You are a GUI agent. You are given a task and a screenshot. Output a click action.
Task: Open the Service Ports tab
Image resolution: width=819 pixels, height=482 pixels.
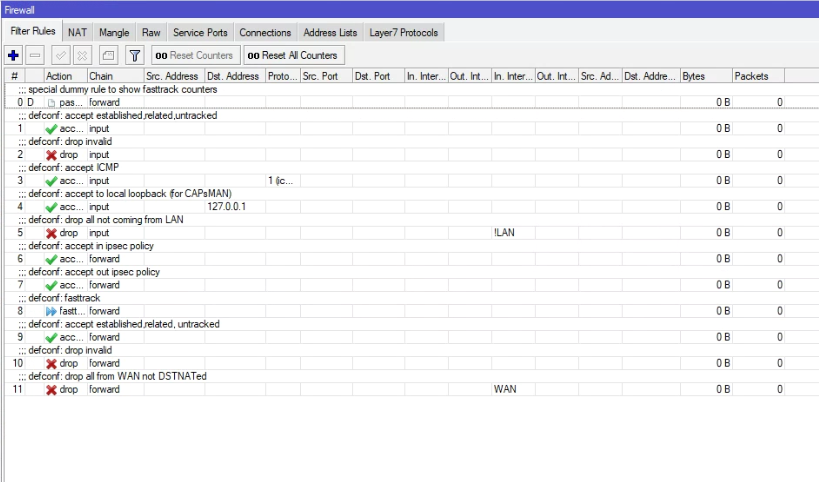[200, 32]
